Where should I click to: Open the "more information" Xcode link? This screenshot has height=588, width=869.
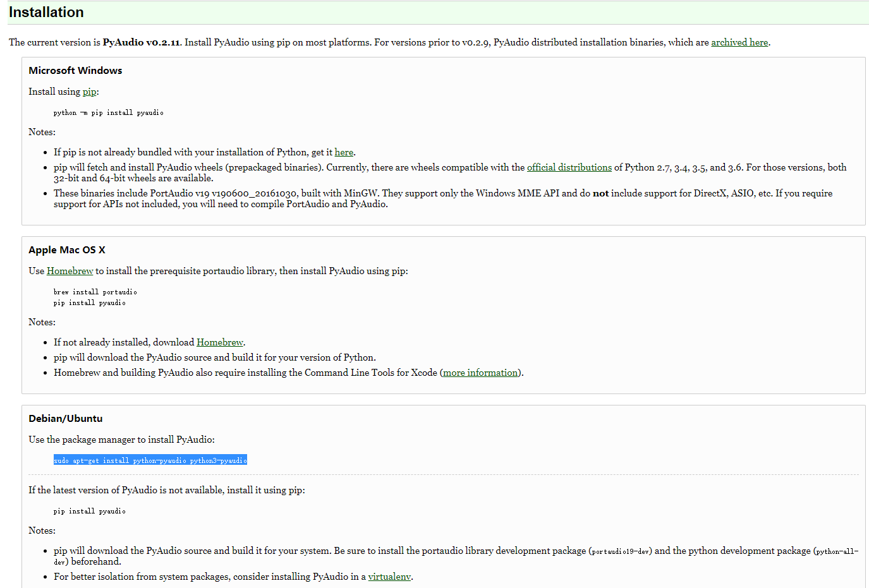(x=480, y=373)
